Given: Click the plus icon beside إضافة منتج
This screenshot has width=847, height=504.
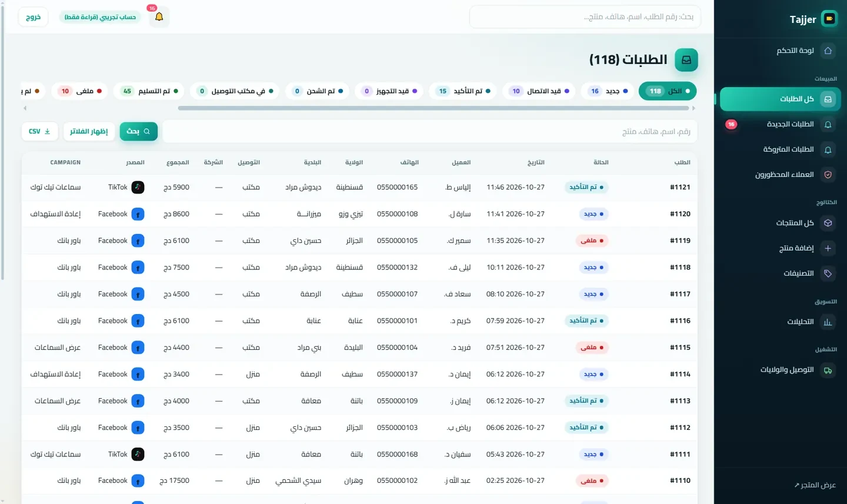Looking at the screenshot, I should pos(828,248).
